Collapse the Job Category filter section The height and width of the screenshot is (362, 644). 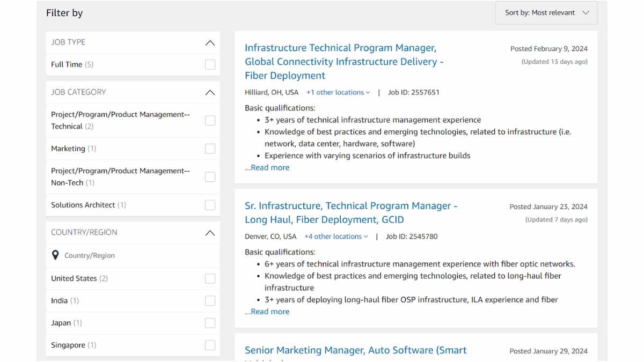pos(210,93)
